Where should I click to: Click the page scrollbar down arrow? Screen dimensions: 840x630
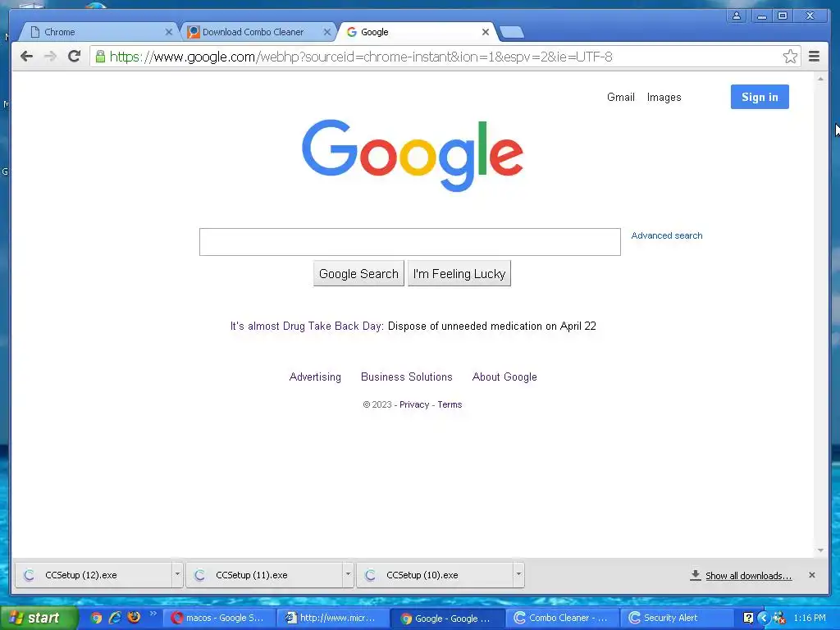[x=820, y=550]
